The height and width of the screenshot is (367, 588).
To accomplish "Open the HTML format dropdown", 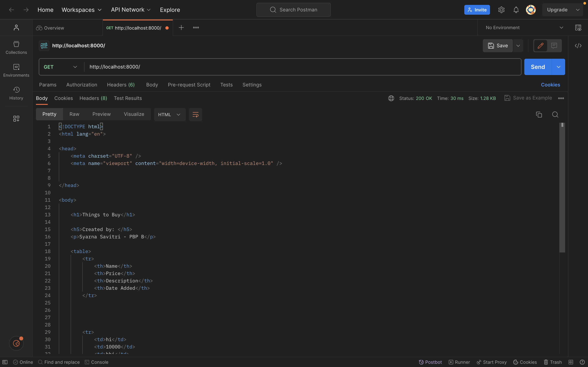I will (169, 114).
